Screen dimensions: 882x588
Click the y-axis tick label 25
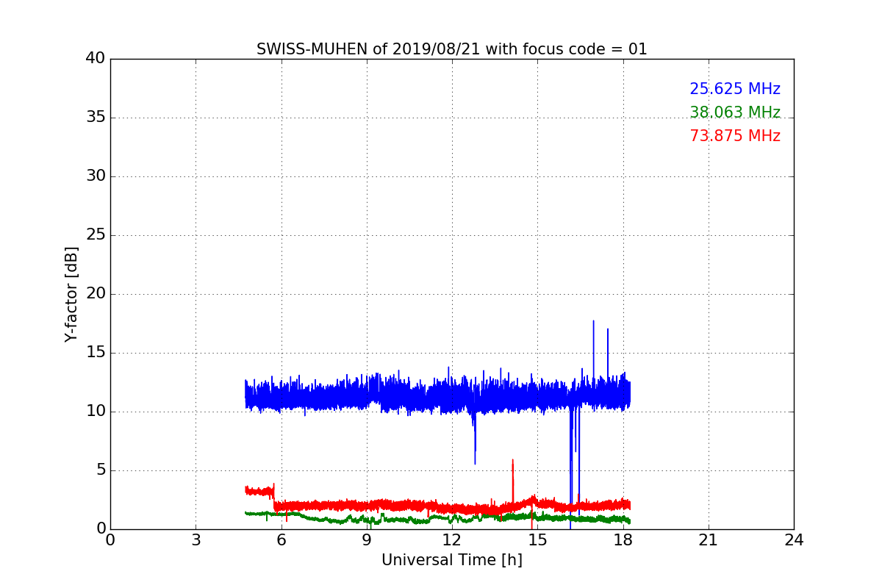(96, 235)
